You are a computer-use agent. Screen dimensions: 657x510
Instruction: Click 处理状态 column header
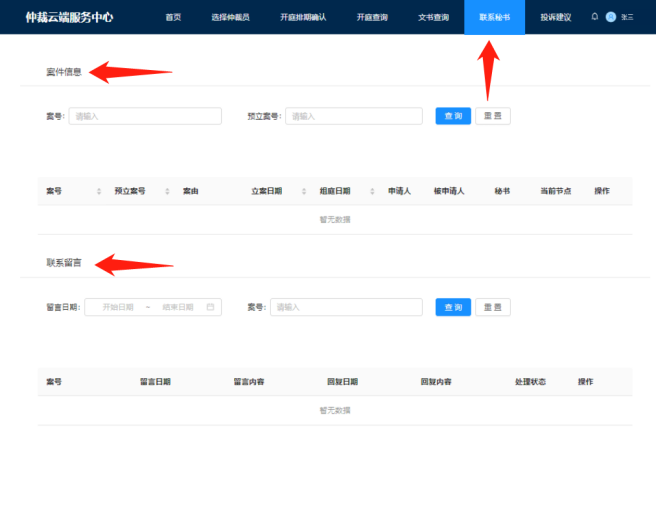(530, 382)
